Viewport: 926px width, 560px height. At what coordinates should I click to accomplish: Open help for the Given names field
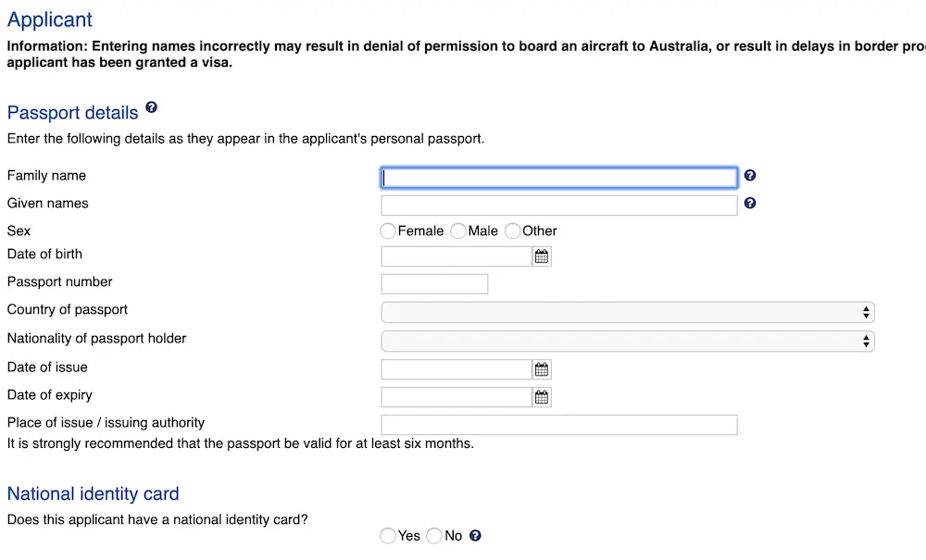click(750, 203)
